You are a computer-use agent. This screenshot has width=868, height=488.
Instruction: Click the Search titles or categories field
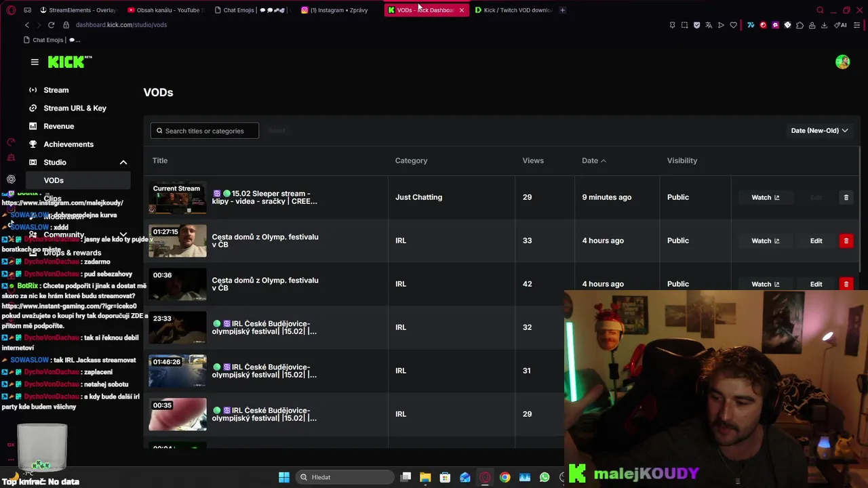(204, 131)
